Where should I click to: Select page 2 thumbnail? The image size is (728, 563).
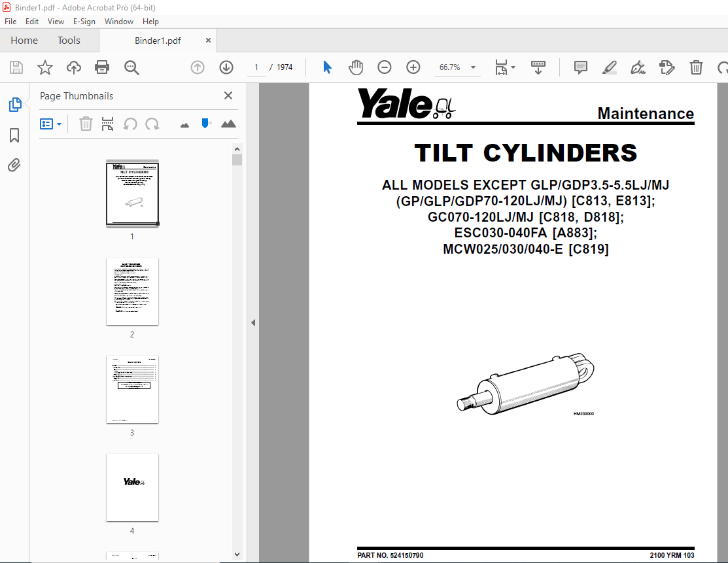(132, 292)
